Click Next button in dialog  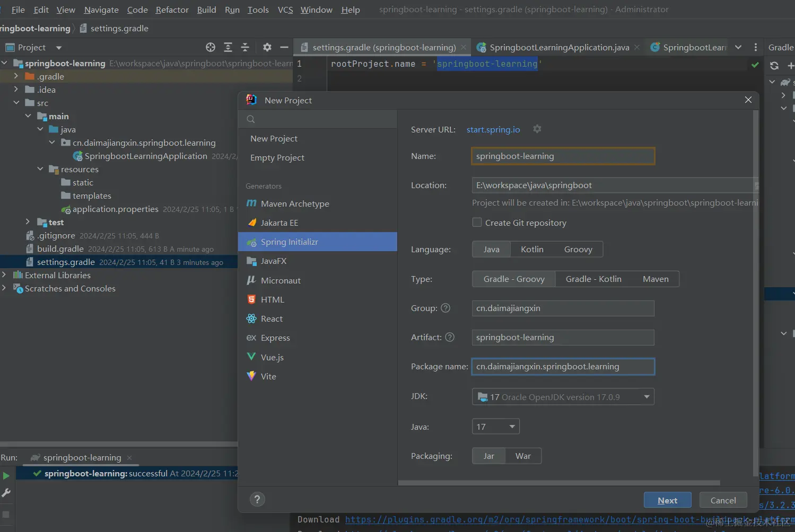pos(668,500)
